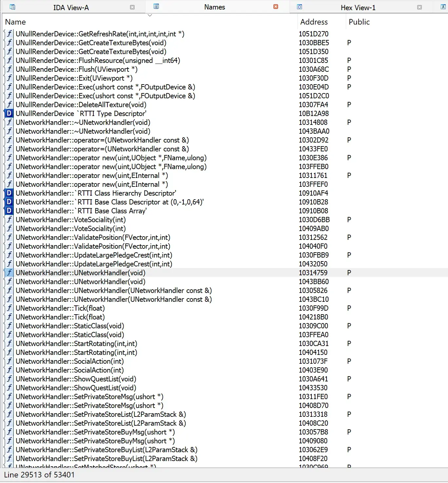
Task: Click function icon of ValidatePosition row at 10312562
Action: pos(9,237)
